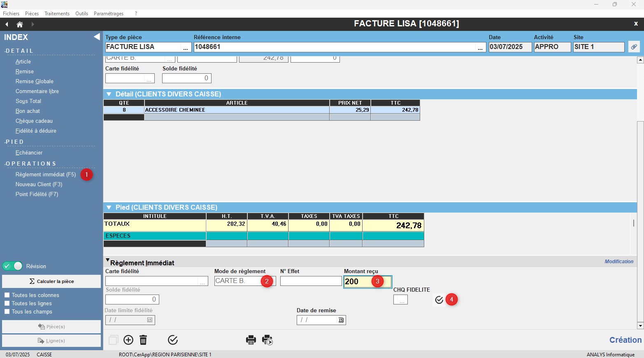Check the Toutes les lignes option
The image size is (644, 358).
coord(7,303)
